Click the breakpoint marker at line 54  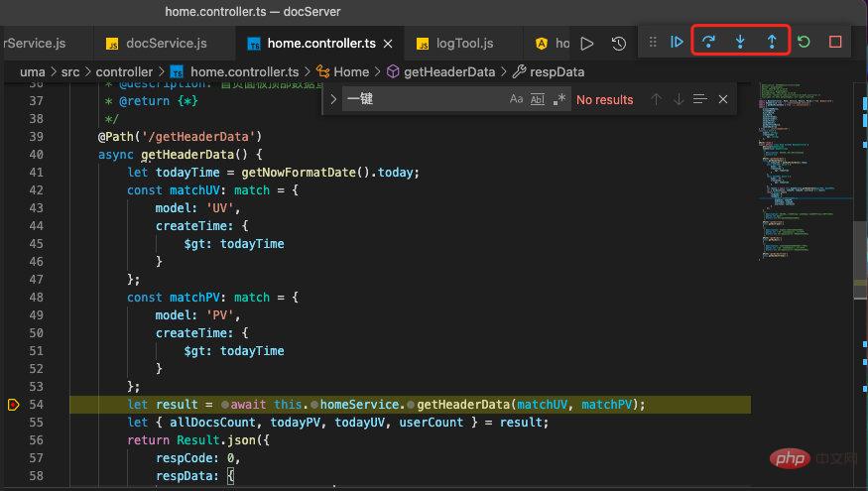[13, 405]
